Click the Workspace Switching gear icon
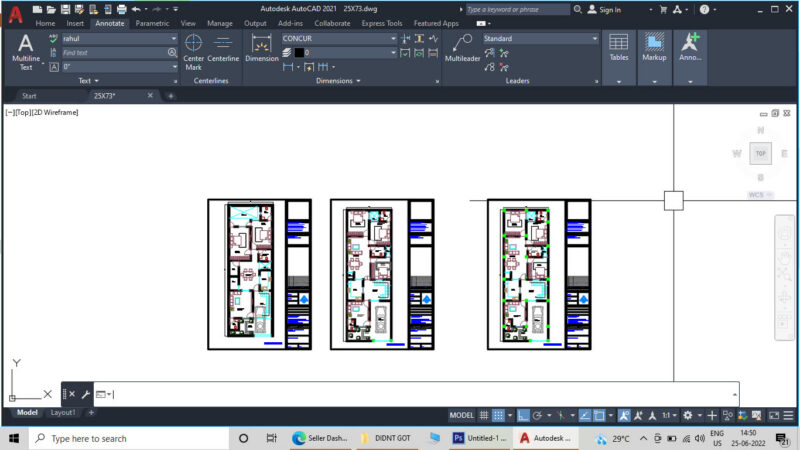Image resolution: width=800 pixels, height=450 pixels. click(x=688, y=415)
